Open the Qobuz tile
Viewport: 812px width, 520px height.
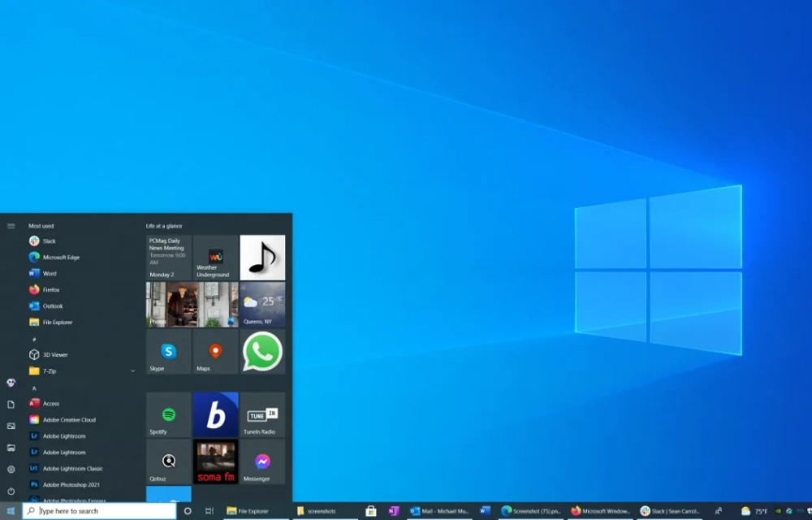(x=169, y=461)
